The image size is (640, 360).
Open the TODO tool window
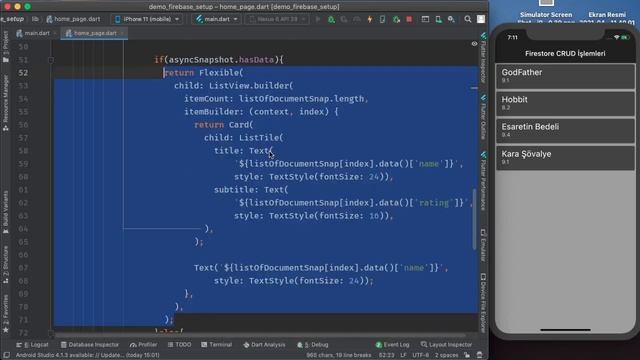[179, 345]
